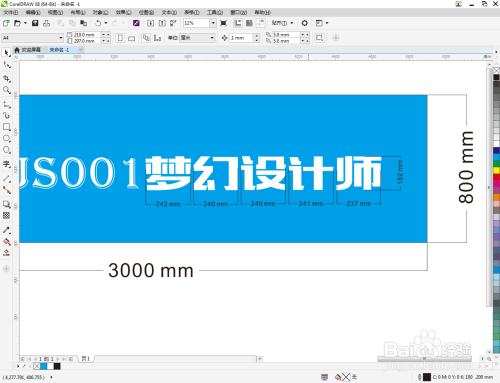
Task: Apply page size to Current Page
Action: click(157, 38)
